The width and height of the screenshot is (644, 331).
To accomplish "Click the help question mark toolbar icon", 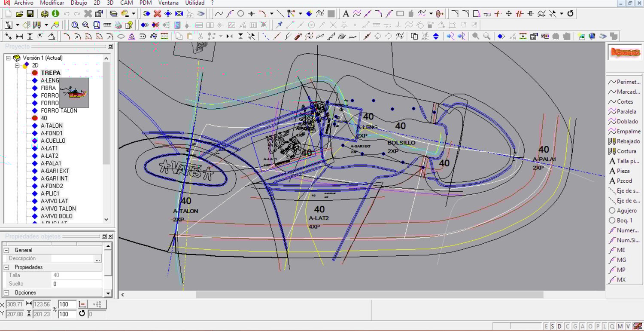I will [129, 25].
